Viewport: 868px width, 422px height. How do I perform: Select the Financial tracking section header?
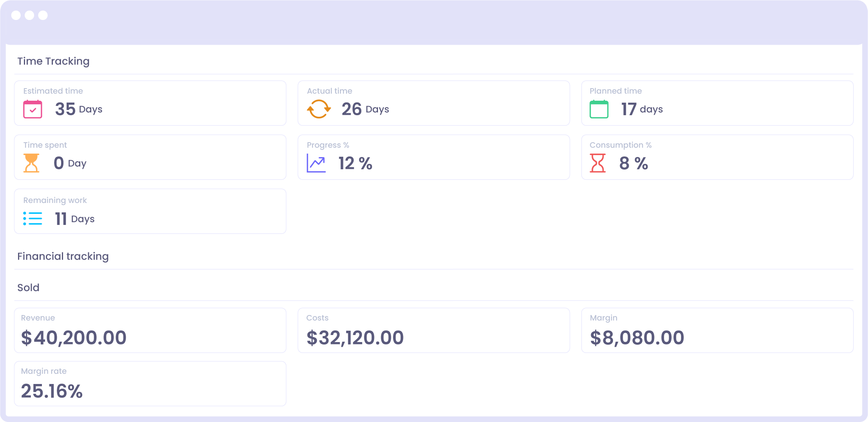(x=63, y=256)
